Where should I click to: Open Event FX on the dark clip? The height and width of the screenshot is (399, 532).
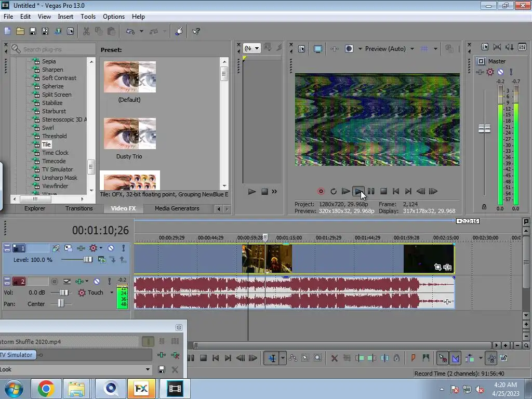tap(447, 268)
